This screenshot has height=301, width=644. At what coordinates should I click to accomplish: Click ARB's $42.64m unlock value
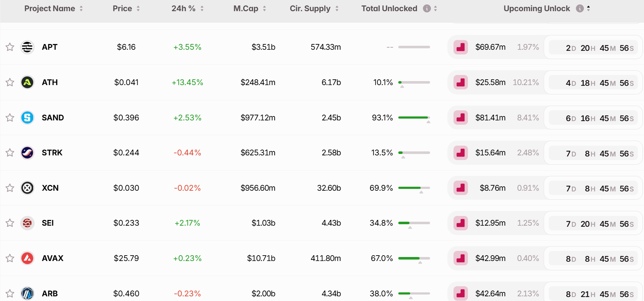490,293
